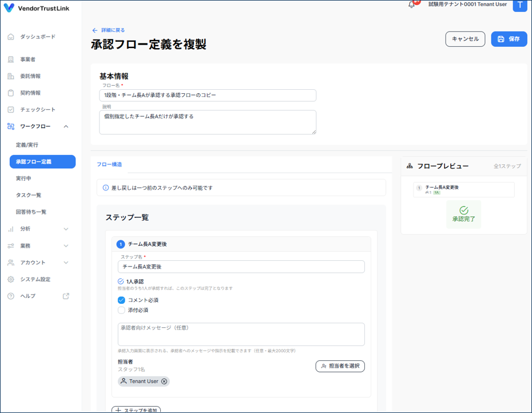Click the 詳細に戻る link
The width and height of the screenshot is (532, 413).
[x=113, y=30]
